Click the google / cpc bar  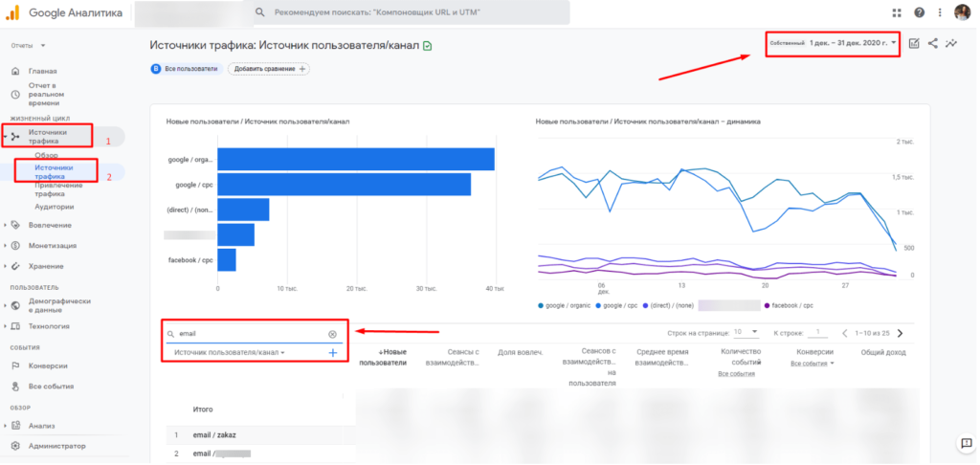point(344,185)
